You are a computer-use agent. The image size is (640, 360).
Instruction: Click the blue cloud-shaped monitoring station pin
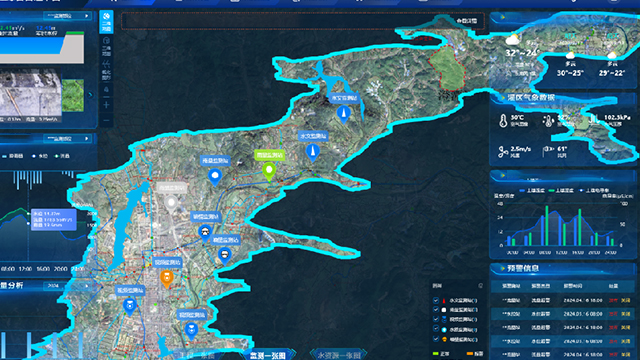pos(215,177)
